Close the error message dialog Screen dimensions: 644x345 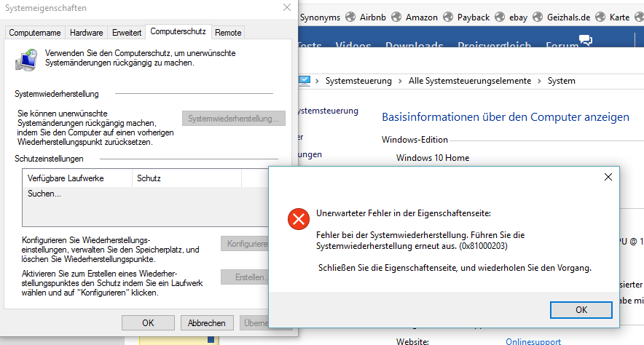(x=608, y=177)
